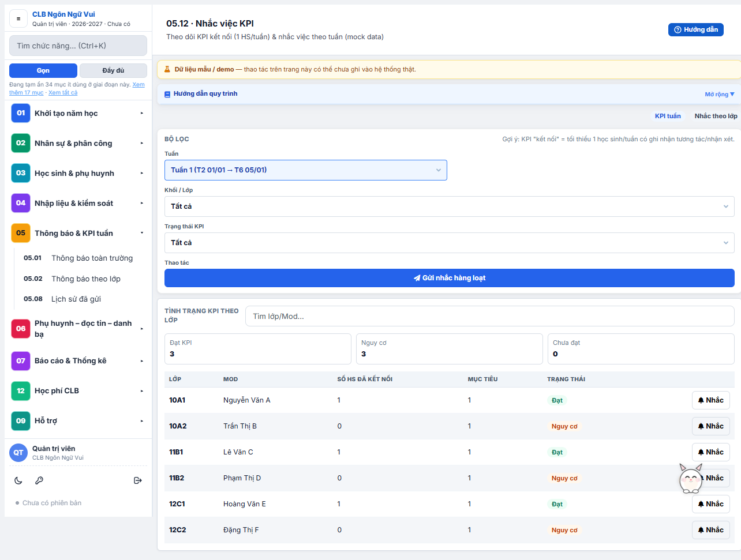Image resolution: width=741 pixels, height=560 pixels.
Task: Click the 09 support badge
Action: point(21,421)
